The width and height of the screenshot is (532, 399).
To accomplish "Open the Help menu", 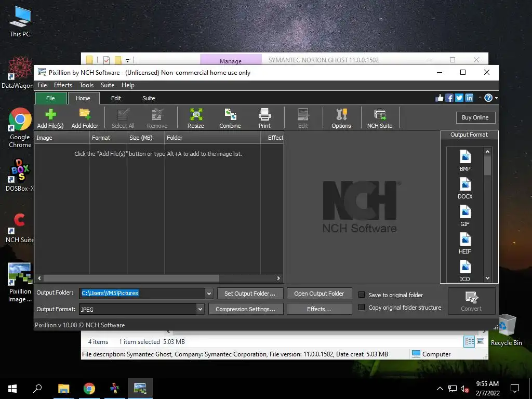I will (128, 85).
